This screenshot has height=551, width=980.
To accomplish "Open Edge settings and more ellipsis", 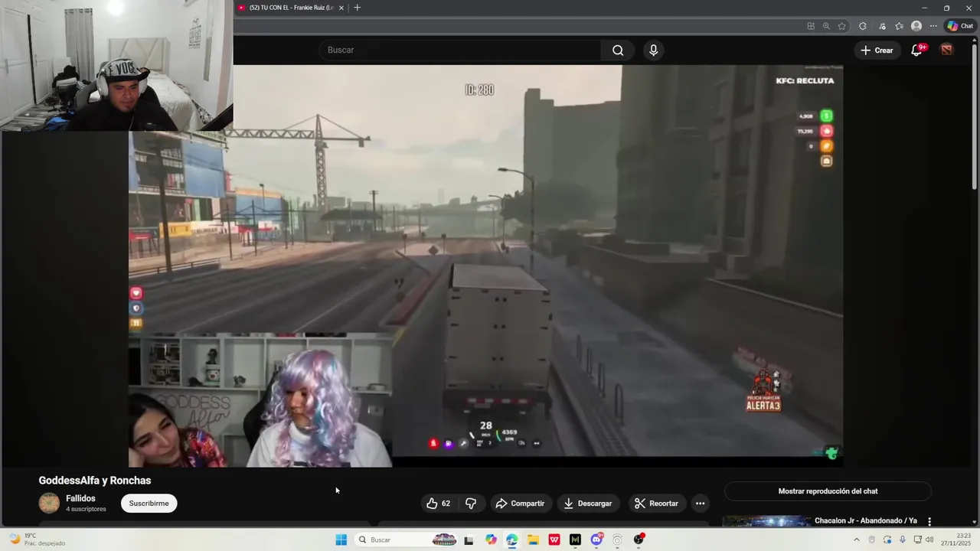I will [x=933, y=26].
